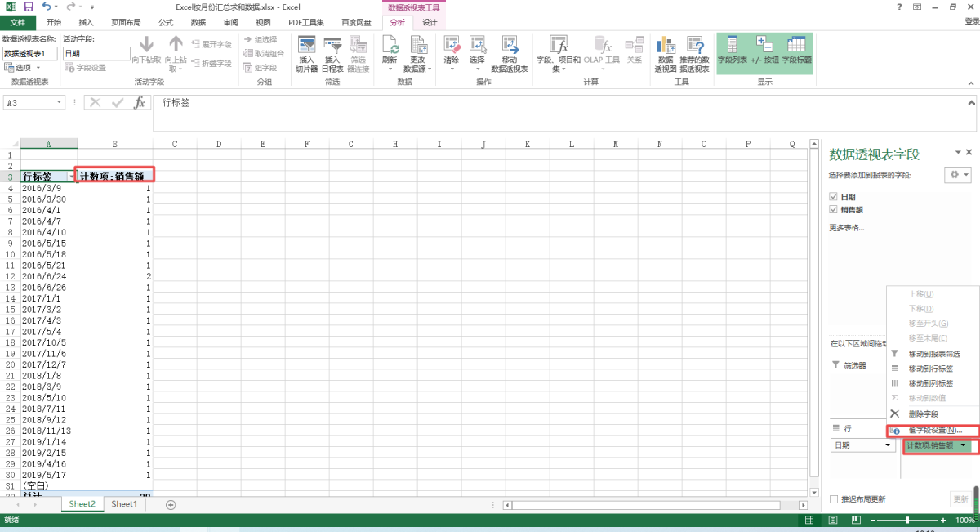
Task: Open the field pane gear tools dropdown
Action: [956, 175]
